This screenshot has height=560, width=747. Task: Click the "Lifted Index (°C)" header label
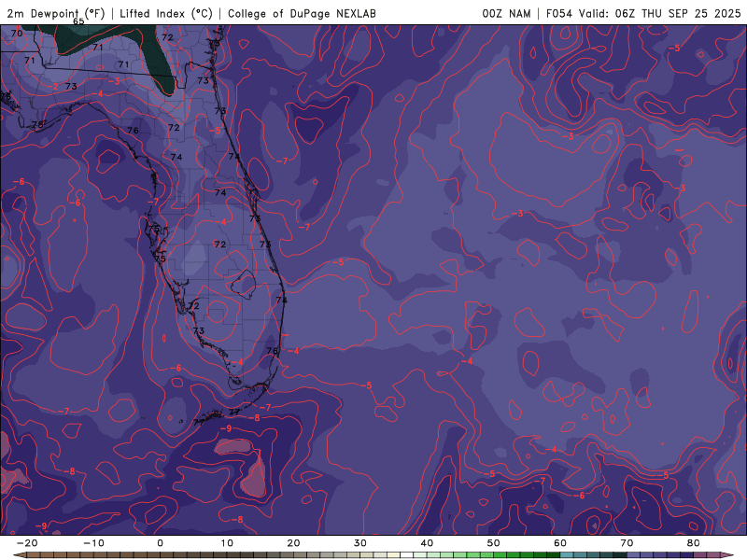pos(166,13)
